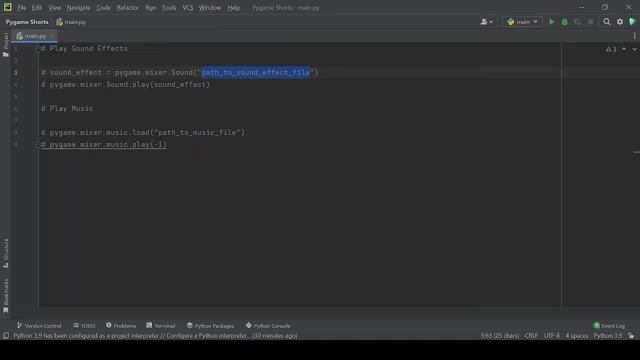Screen dimensions: 640x360
Task: Click the '# Play Music' comment line
Action: point(67,109)
